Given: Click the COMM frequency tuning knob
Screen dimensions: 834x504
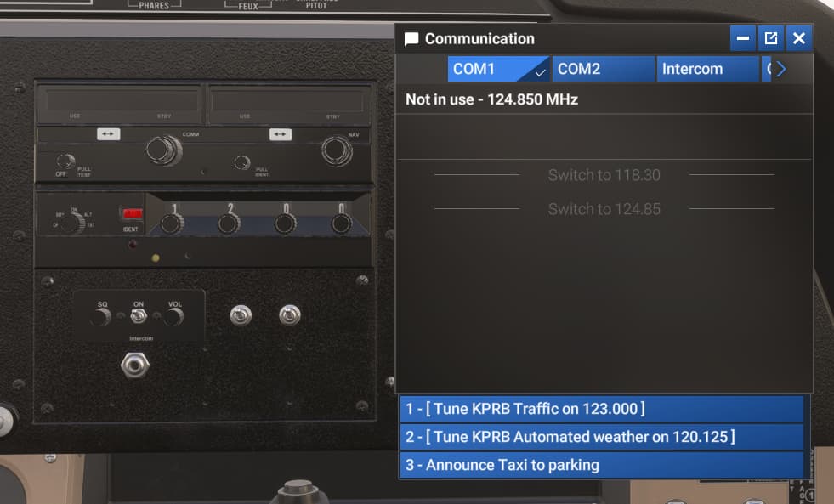Looking at the screenshot, I should click(x=163, y=150).
